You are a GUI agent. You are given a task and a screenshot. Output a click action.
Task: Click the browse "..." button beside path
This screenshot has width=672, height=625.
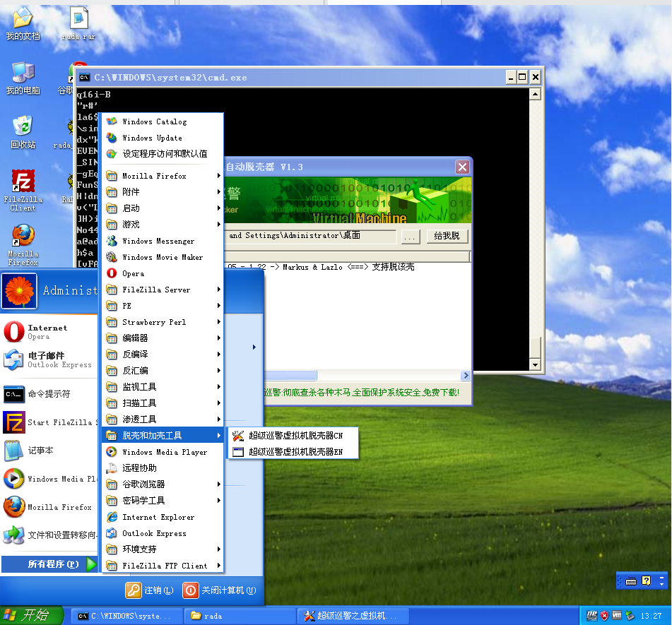click(x=411, y=236)
